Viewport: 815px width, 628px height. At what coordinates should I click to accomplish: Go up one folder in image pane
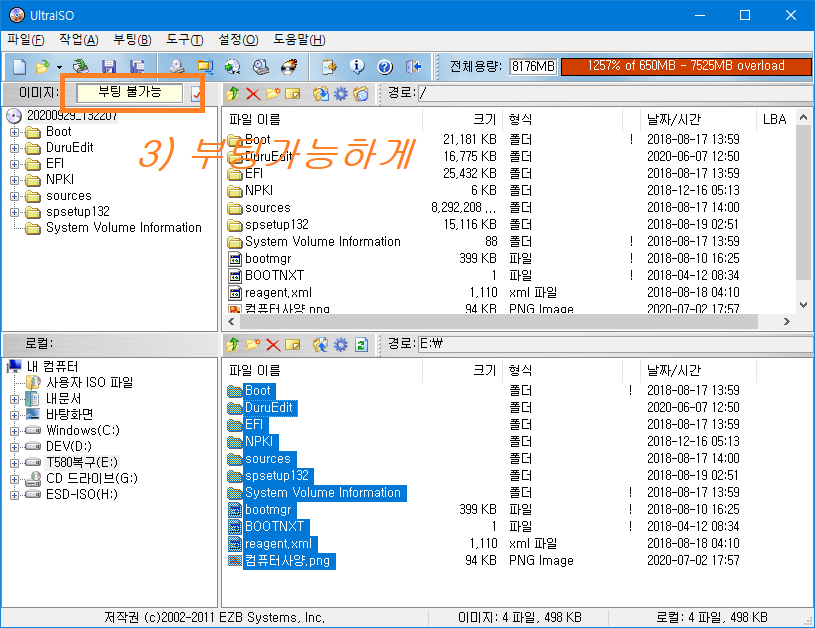point(232,94)
